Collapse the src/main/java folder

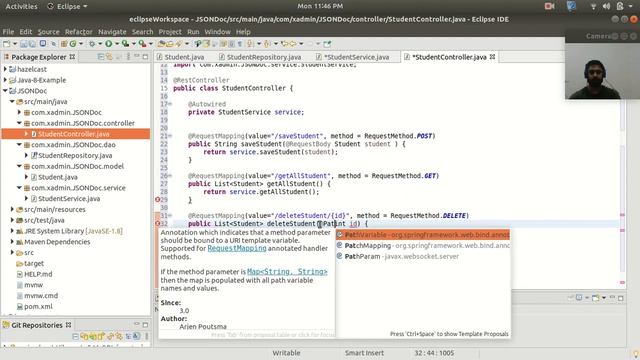pos(12,102)
